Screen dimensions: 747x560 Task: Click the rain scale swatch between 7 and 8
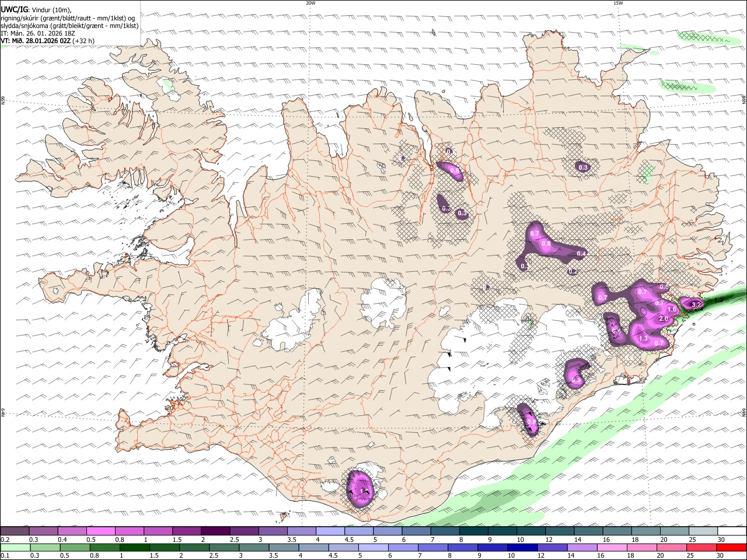tap(432, 547)
